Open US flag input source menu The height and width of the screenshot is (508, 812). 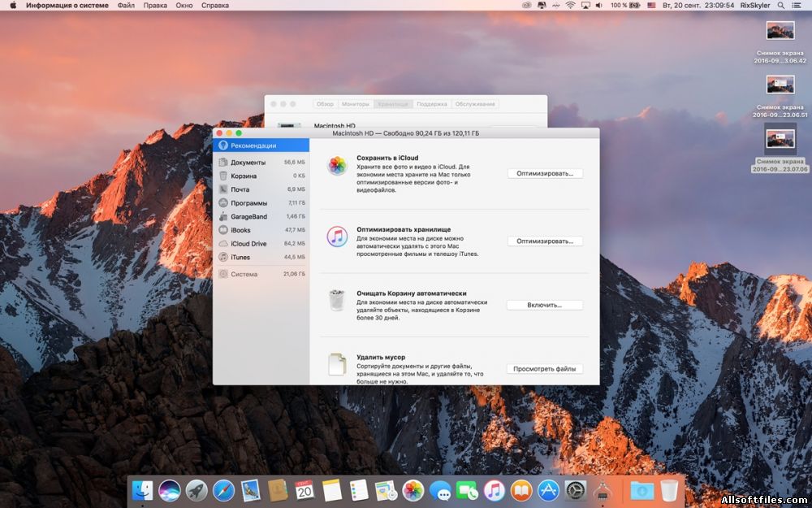tap(651, 5)
